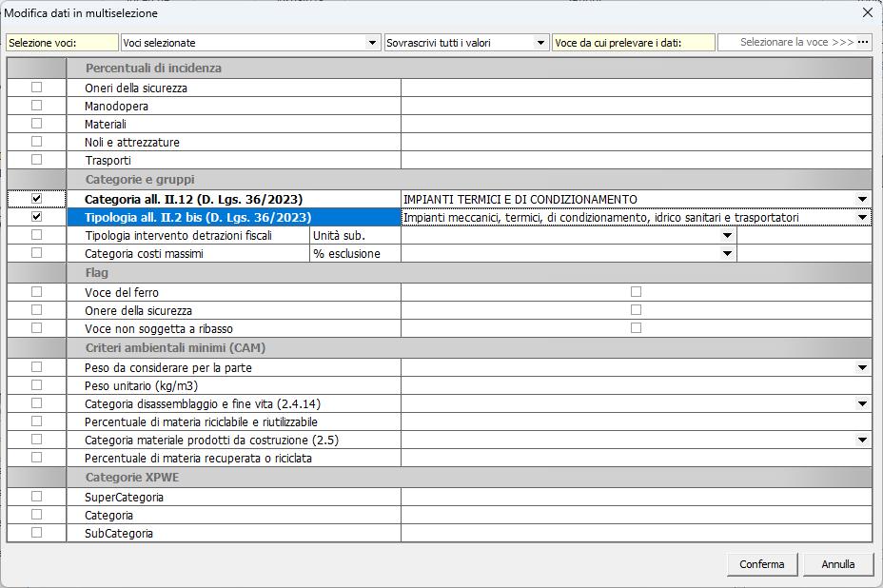This screenshot has height=588, width=883.
Task: Select the Trasporti row label
Action: [x=108, y=160]
